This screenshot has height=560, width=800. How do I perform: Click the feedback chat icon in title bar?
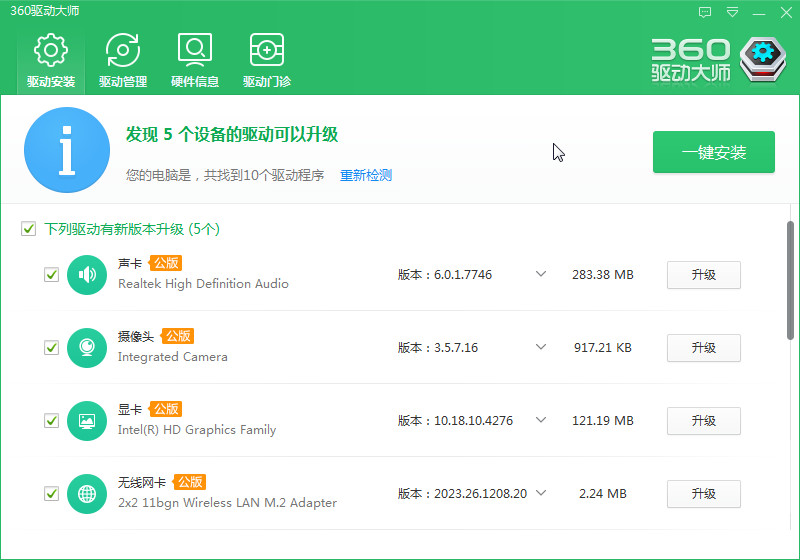(x=705, y=12)
